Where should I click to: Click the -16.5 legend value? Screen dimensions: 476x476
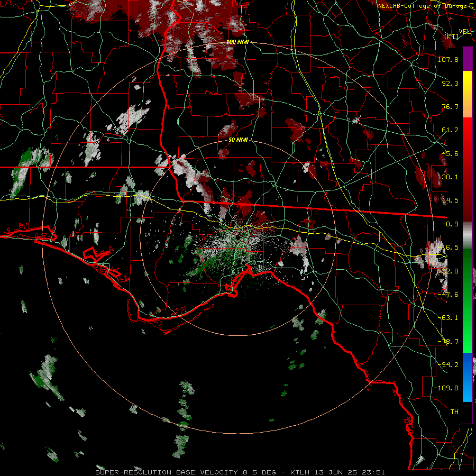pyautogui.click(x=448, y=248)
